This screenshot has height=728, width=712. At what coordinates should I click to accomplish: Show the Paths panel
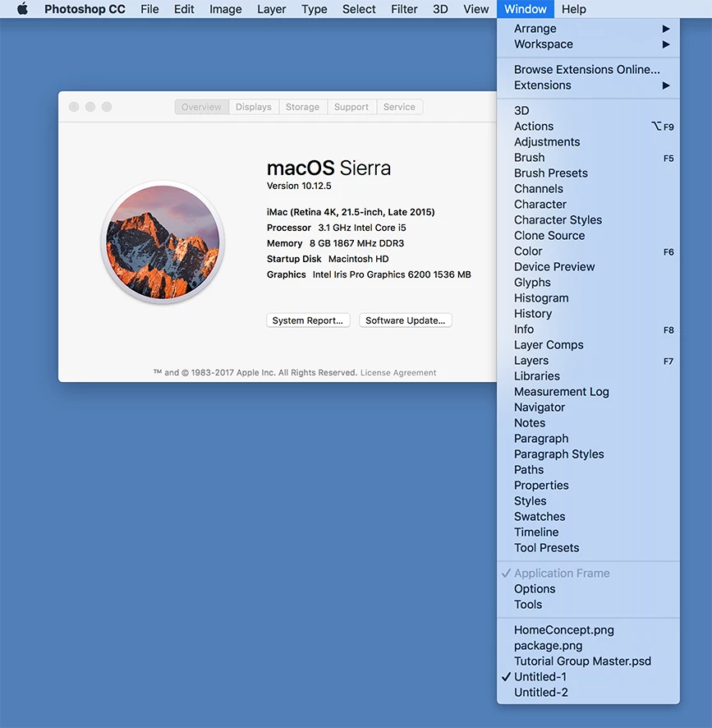click(588, 470)
